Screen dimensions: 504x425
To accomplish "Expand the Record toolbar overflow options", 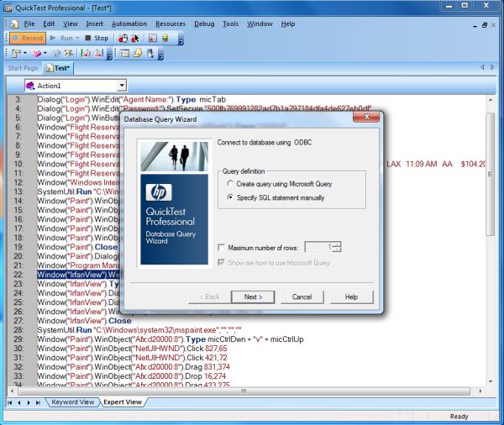I will pos(181,40).
